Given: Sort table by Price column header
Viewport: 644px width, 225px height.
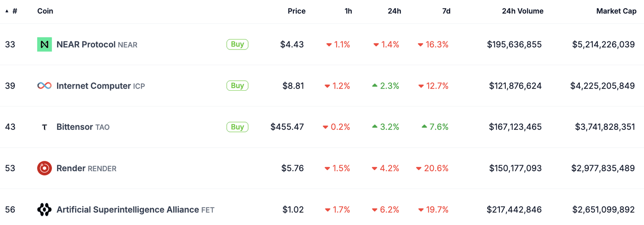Looking at the screenshot, I should [x=296, y=11].
